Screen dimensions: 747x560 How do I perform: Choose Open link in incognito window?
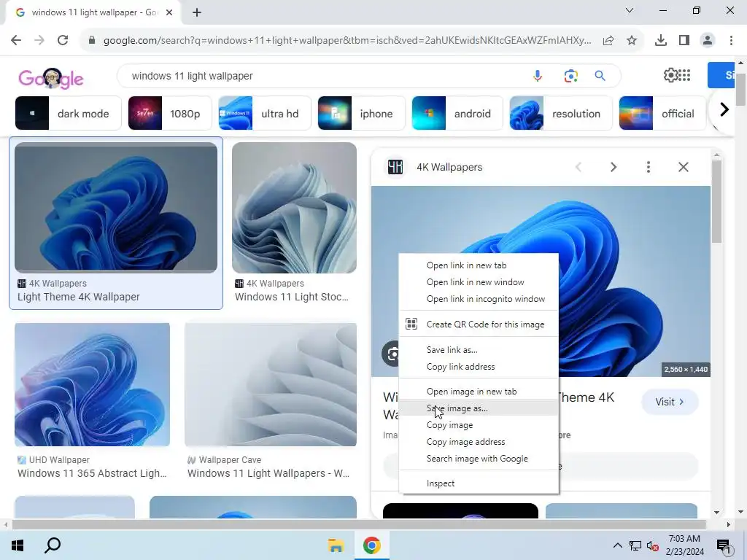[x=479, y=298]
